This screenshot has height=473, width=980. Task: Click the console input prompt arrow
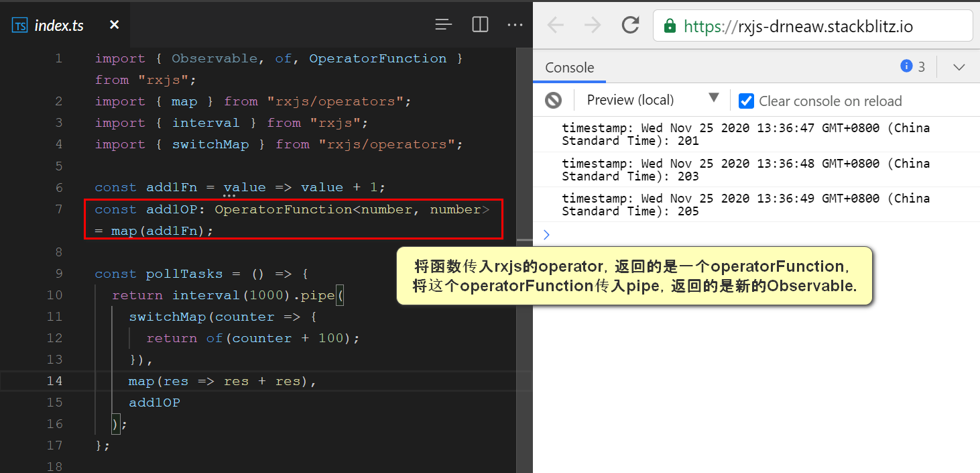pyautogui.click(x=546, y=235)
